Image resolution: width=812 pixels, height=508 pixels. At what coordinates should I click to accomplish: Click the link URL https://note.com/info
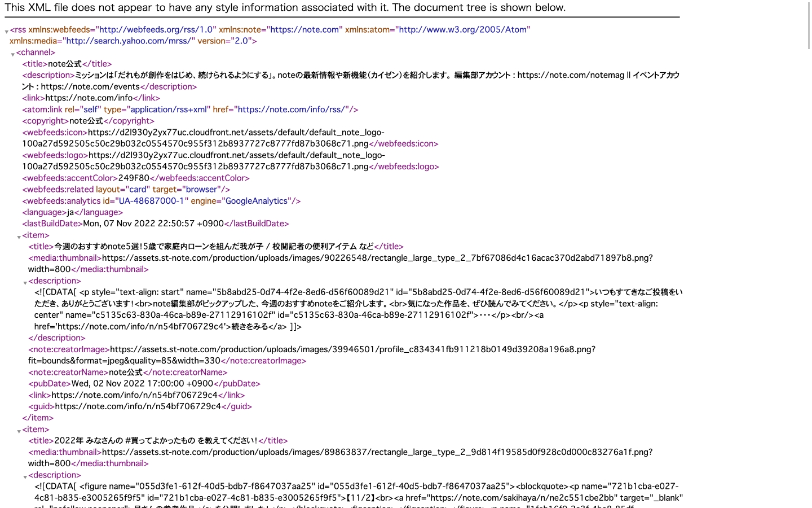pos(89,98)
